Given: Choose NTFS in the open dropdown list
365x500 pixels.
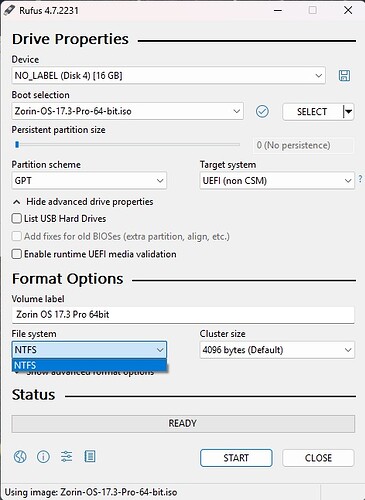Looking at the screenshot, I should pyautogui.click(x=89, y=365).
